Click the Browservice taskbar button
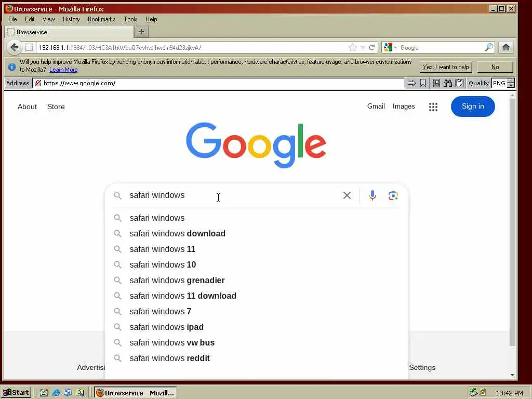Image resolution: width=532 pixels, height=399 pixels. [x=136, y=393]
